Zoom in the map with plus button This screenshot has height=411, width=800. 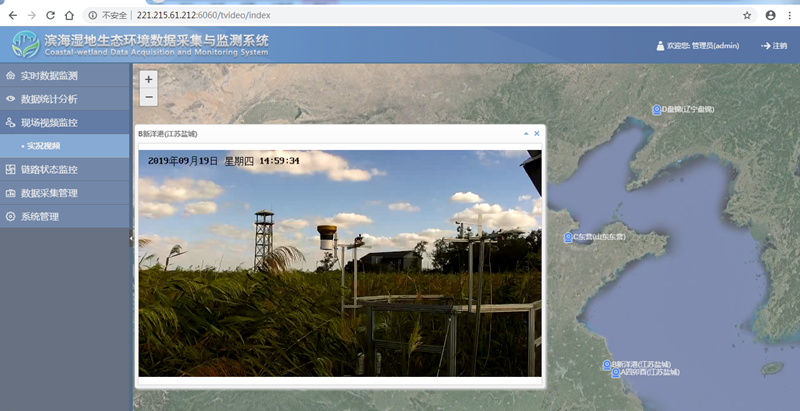click(x=149, y=79)
